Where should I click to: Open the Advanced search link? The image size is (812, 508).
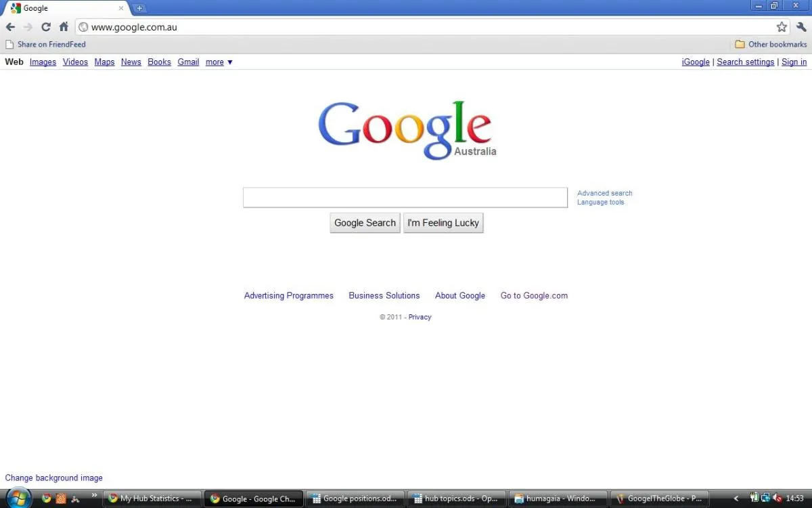604,192
